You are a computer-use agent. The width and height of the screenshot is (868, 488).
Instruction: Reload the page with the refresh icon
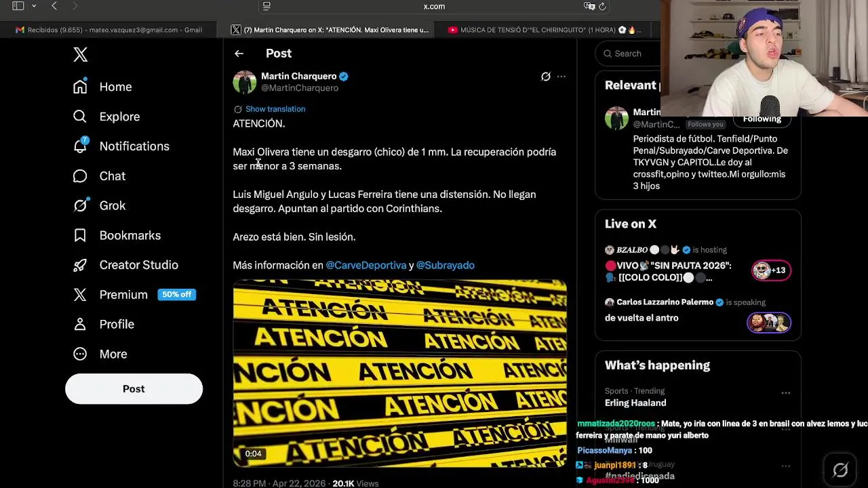point(601,6)
